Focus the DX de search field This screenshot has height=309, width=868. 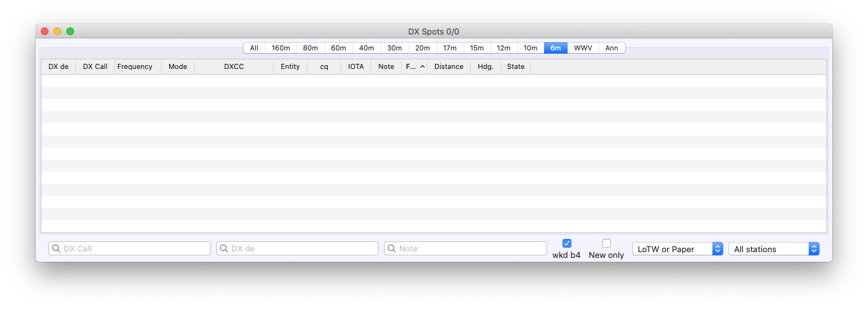coord(303,248)
